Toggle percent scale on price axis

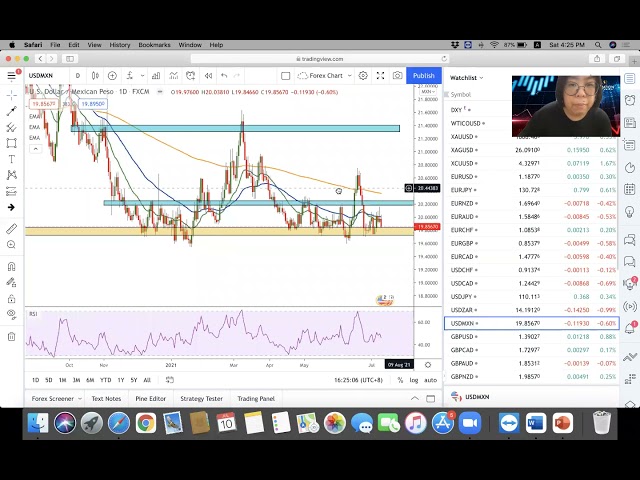(x=400, y=380)
